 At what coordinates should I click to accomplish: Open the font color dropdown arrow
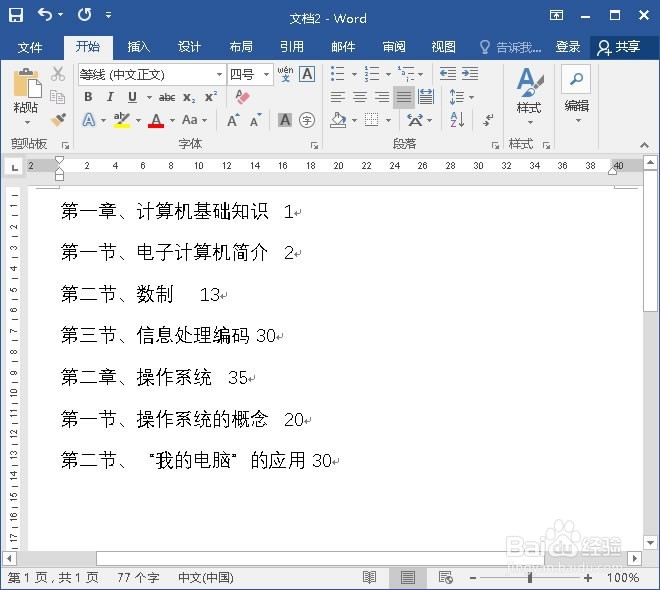click(x=172, y=120)
